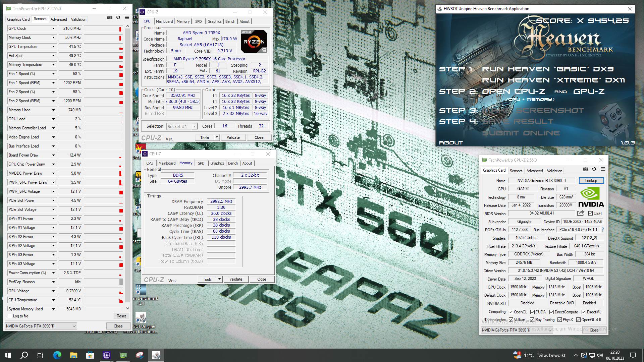The image size is (644, 362).
Task: Toggle the DirectML checkbox
Action: coord(584,312)
